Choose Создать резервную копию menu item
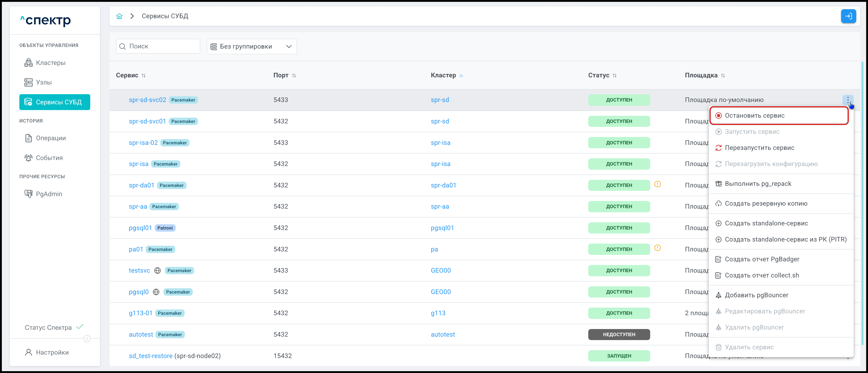Viewport: 868px width, 373px height. (766, 204)
